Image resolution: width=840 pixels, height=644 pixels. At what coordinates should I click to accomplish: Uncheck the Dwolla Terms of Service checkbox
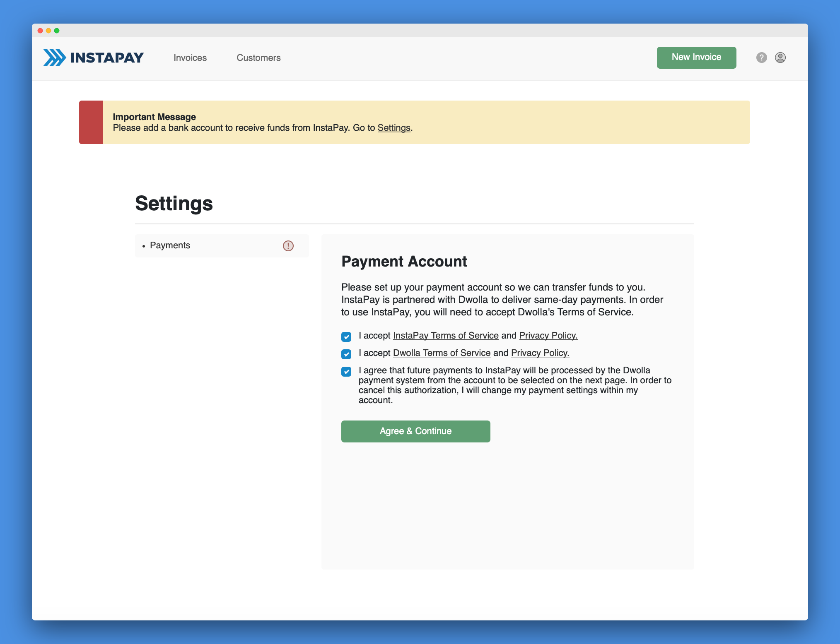(346, 354)
